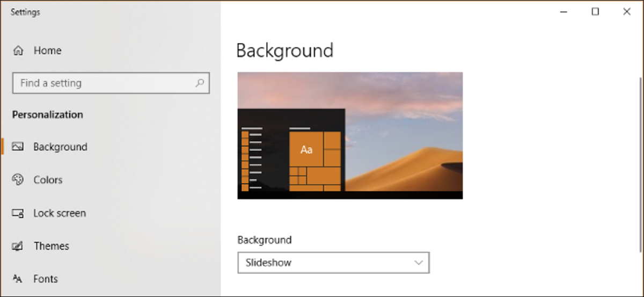
Task: Click the Home icon in sidebar
Action: click(18, 51)
